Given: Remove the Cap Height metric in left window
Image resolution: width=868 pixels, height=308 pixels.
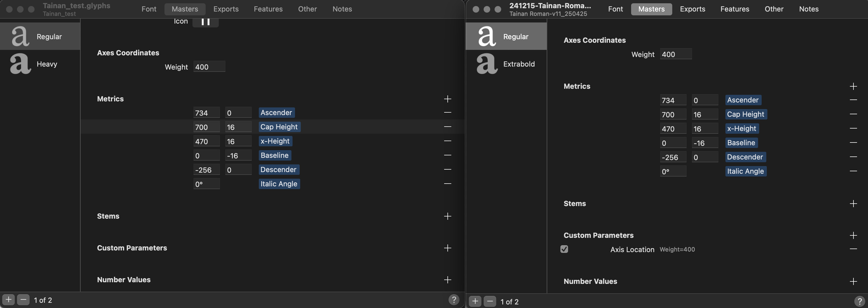Looking at the screenshot, I should (x=447, y=127).
